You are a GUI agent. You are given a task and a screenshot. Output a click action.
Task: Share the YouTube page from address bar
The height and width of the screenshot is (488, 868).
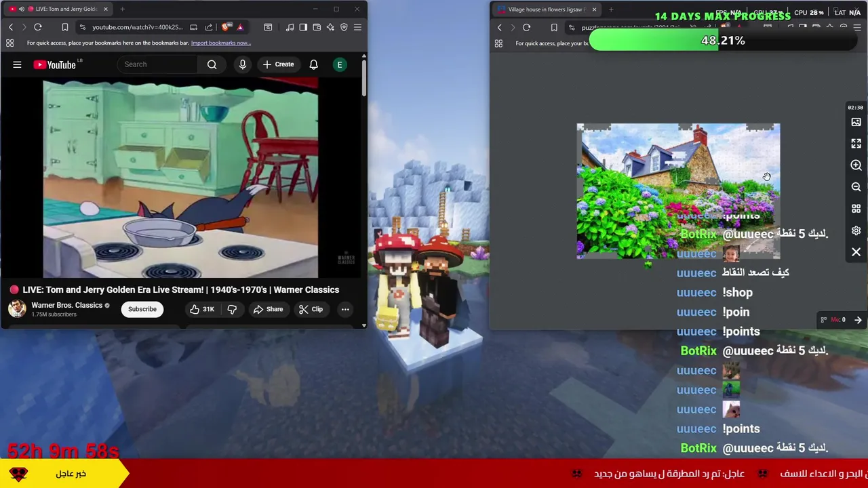coord(209,27)
